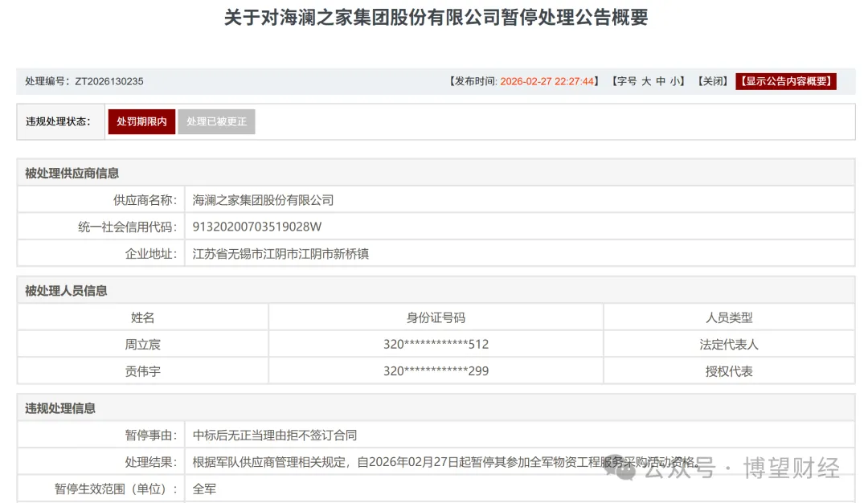Click the name 贡伟宇
Screen dimensions: 868x503
[x=143, y=371]
